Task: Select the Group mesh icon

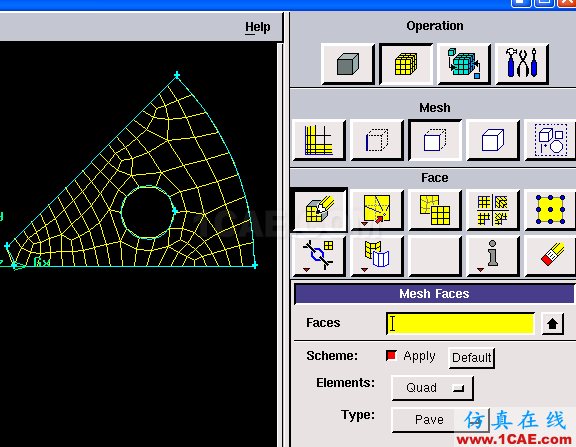Action: point(550,140)
